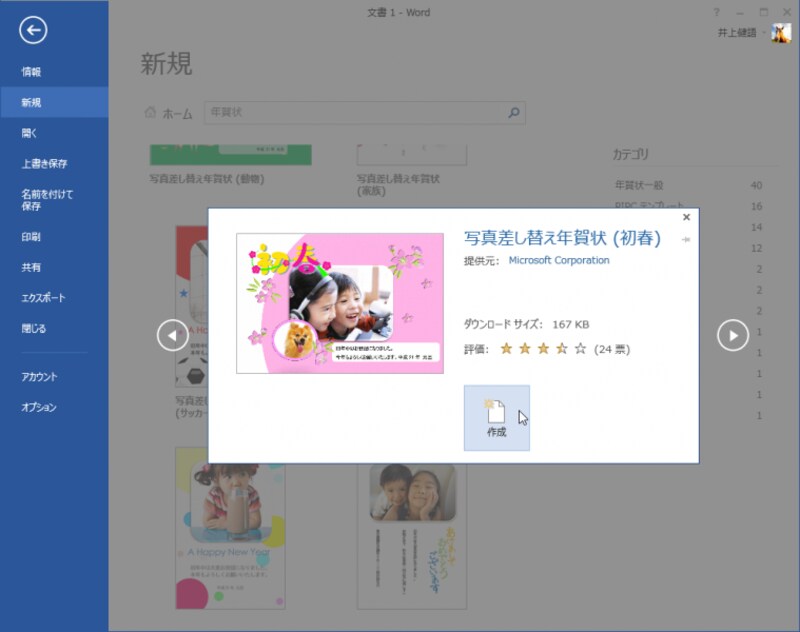
Task: Show the next template with right arrow
Action: click(733, 335)
